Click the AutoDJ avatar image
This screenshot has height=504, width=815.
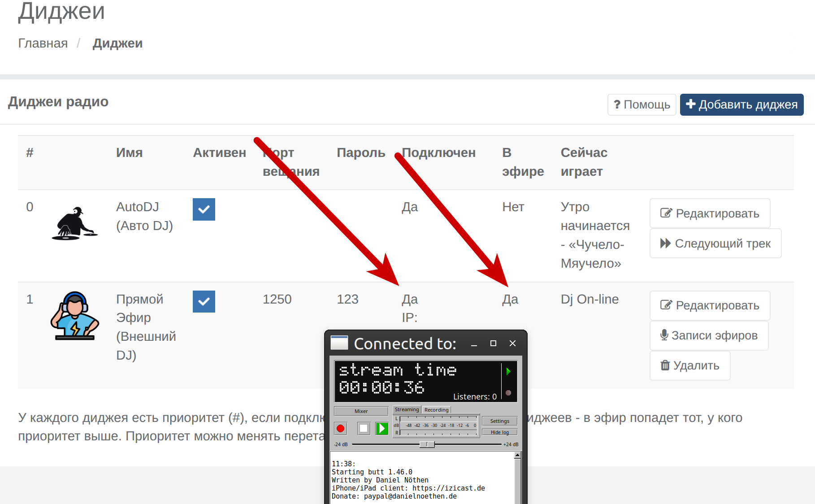tap(74, 223)
